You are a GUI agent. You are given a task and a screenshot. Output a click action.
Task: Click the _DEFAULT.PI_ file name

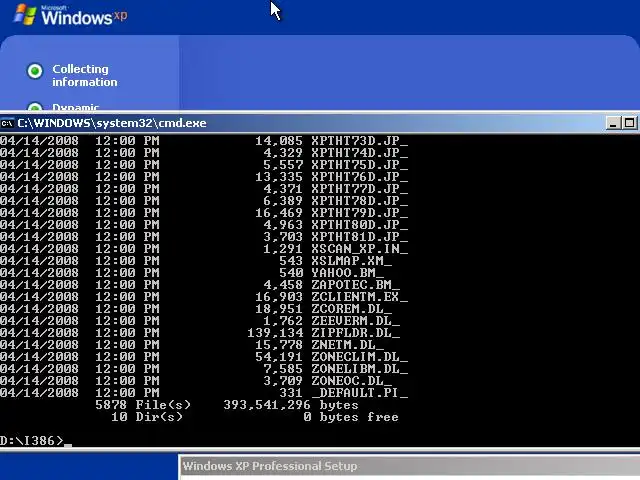pos(360,393)
